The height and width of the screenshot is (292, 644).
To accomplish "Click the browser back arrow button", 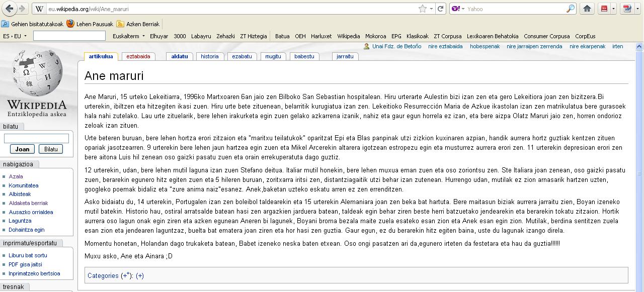I will pos(9,9).
